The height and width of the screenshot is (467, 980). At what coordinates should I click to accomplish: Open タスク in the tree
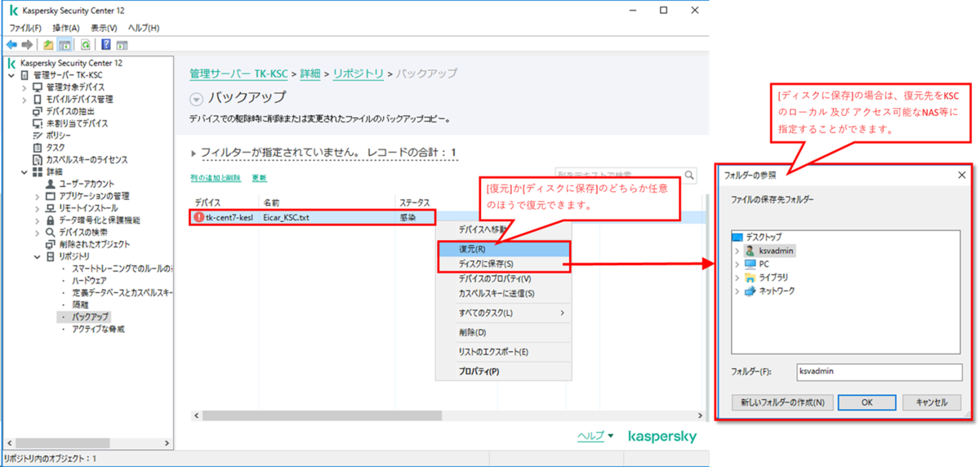click(x=55, y=148)
